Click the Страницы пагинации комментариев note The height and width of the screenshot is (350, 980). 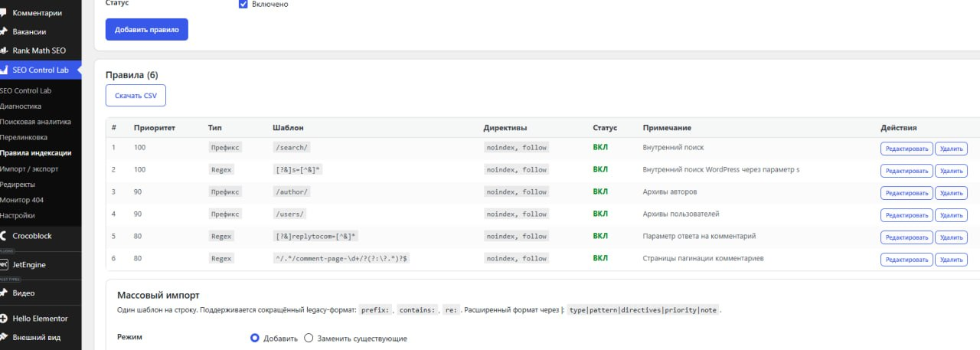(x=703, y=258)
